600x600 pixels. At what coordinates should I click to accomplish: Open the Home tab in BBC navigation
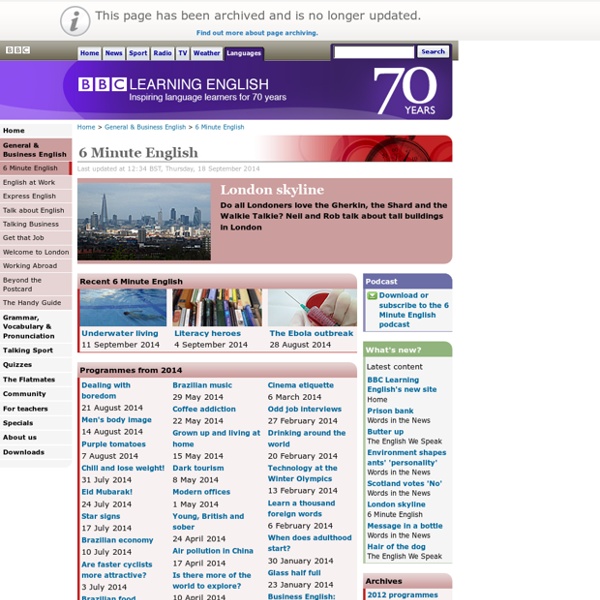point(90,53)
